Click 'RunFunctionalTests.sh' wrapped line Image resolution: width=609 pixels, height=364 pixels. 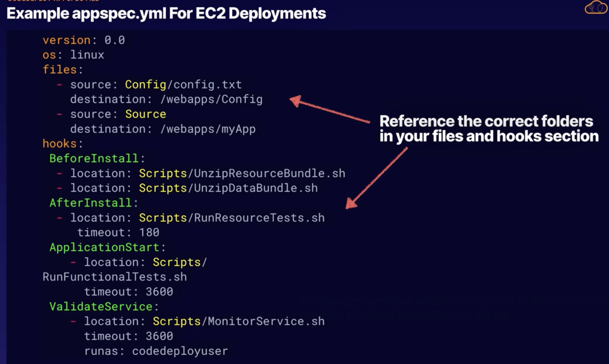115,277
